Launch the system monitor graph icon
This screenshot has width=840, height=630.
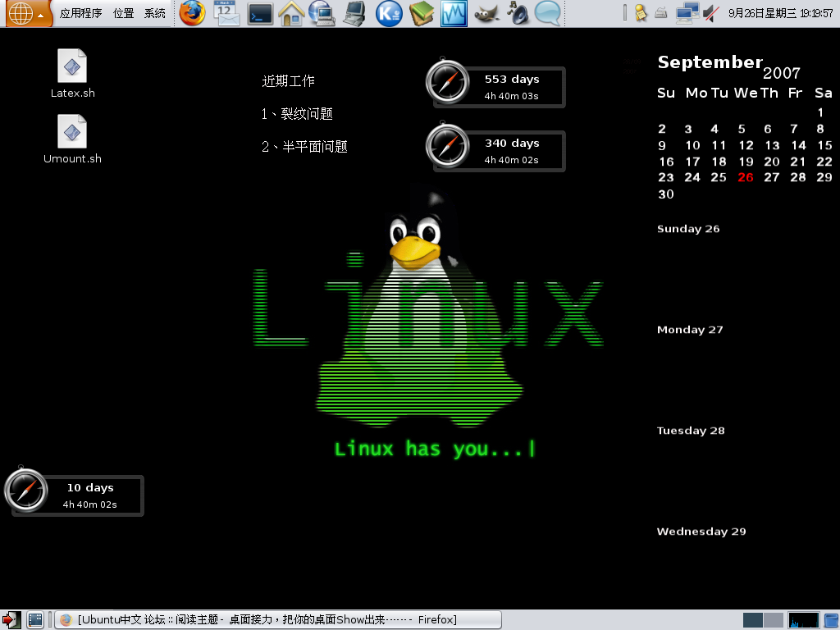coord(454,13)
